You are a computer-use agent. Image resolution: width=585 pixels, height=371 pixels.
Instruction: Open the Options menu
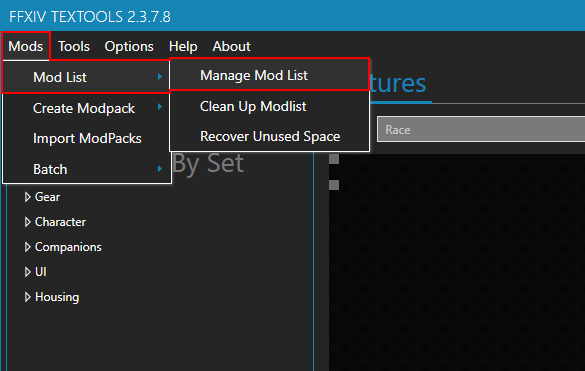click(129, 46)
